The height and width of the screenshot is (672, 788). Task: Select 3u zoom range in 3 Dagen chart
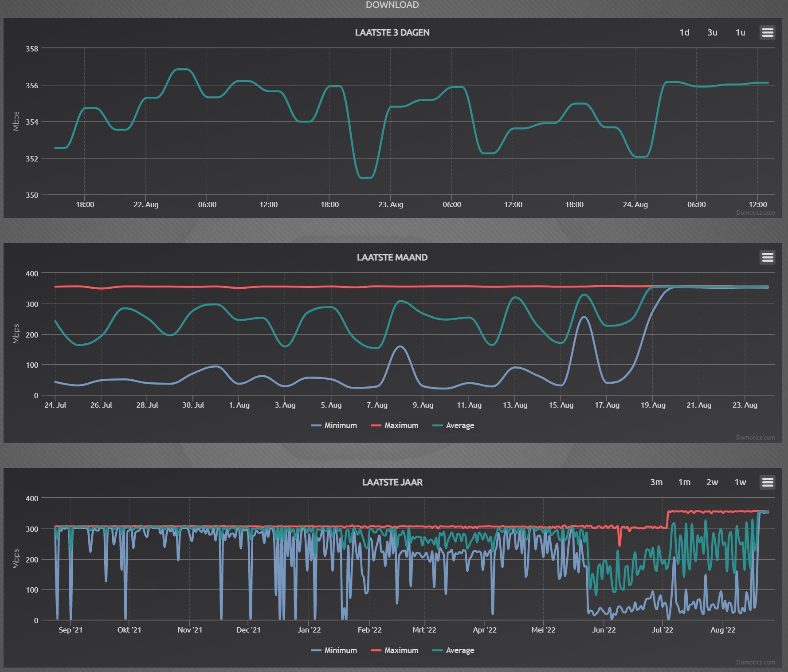click(x=712, y=32)
